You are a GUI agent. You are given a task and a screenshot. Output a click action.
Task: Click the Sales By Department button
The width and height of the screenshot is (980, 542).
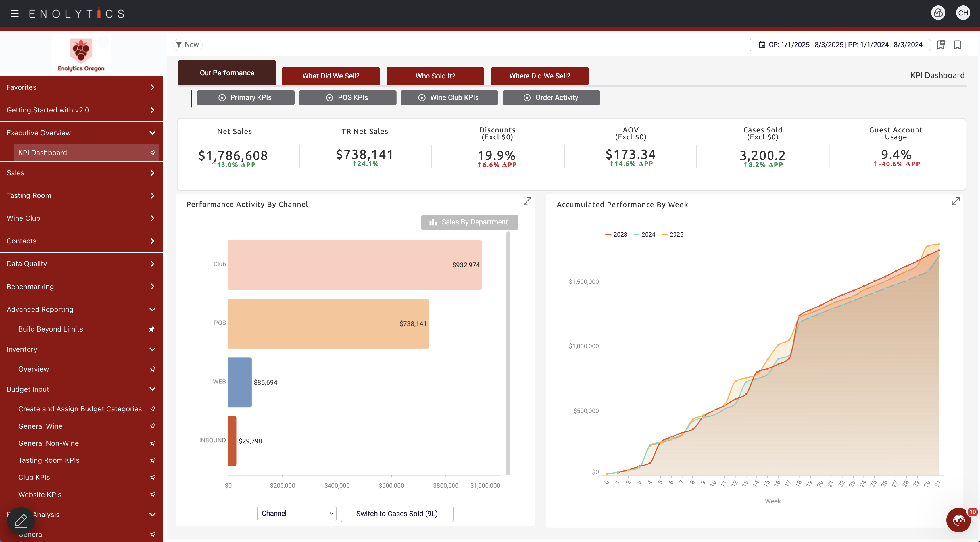click(x=470, y=222)
